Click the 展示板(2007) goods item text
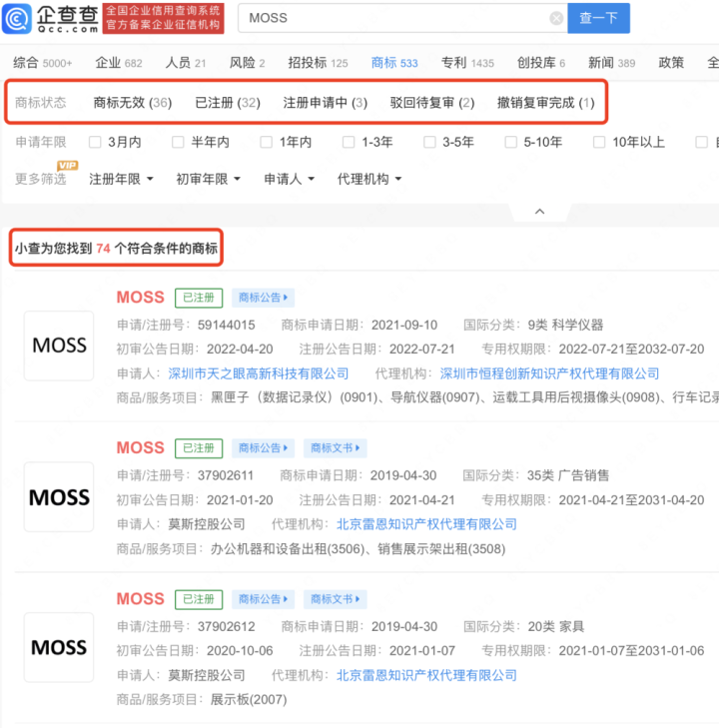 pyautogui.click(x=249, y=700)
